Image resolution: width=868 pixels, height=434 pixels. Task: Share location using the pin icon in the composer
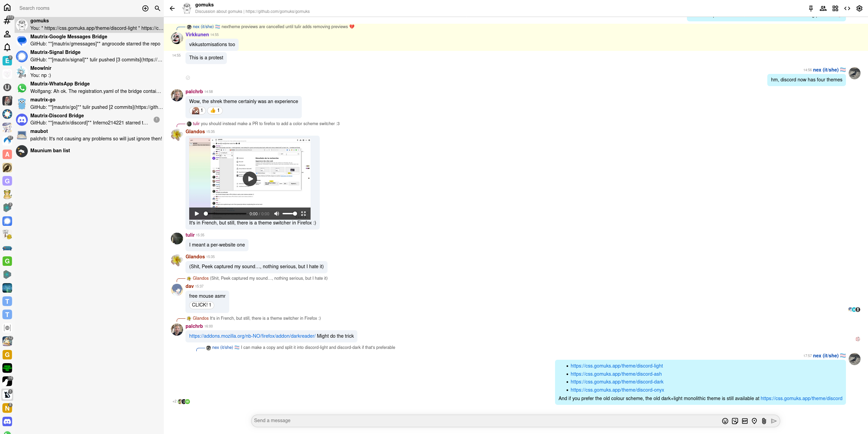click(754, 421)
